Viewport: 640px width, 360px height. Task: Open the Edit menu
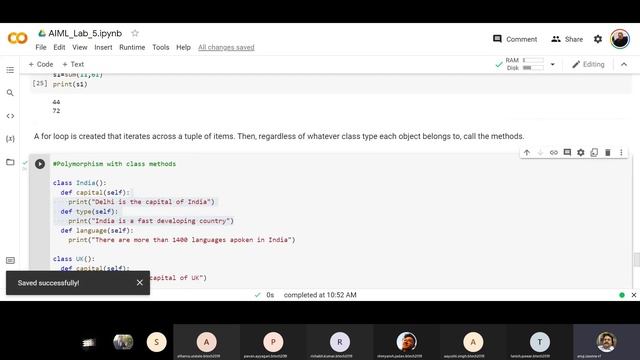click(59, 47)
